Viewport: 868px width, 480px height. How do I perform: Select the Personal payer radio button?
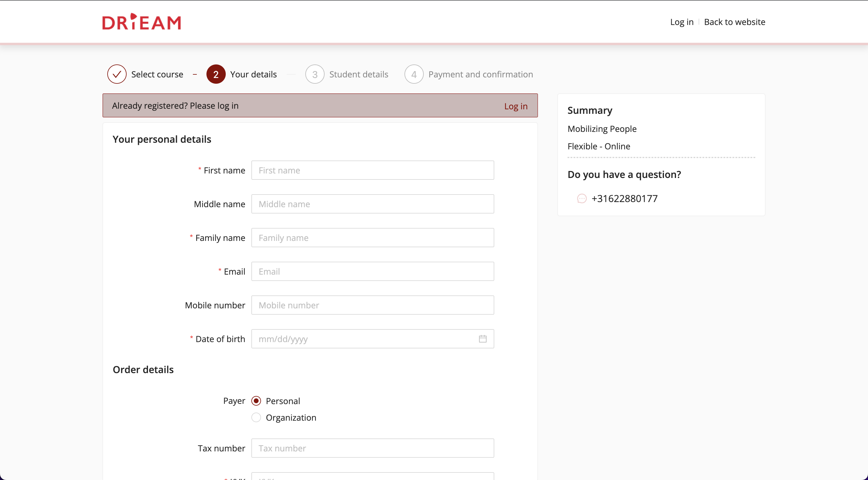coord(256,401)
